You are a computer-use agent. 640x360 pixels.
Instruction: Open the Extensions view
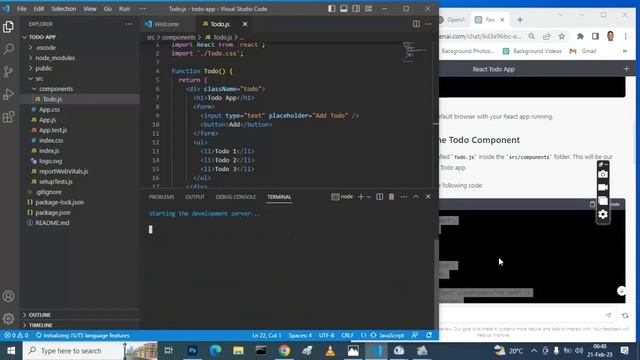(8, 117)
